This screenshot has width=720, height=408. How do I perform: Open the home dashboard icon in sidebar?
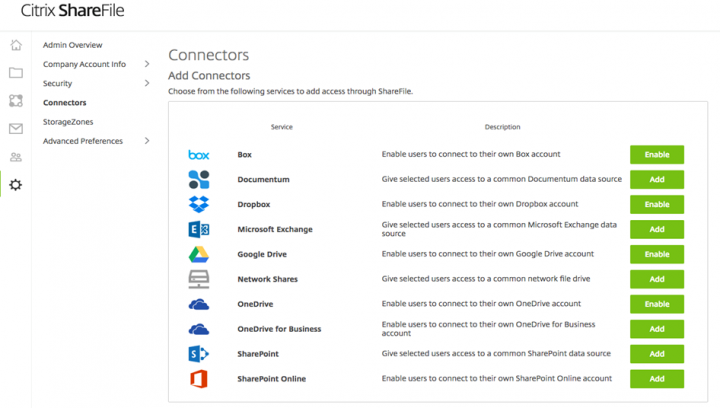pyautogui.click(x=16, y=45)
